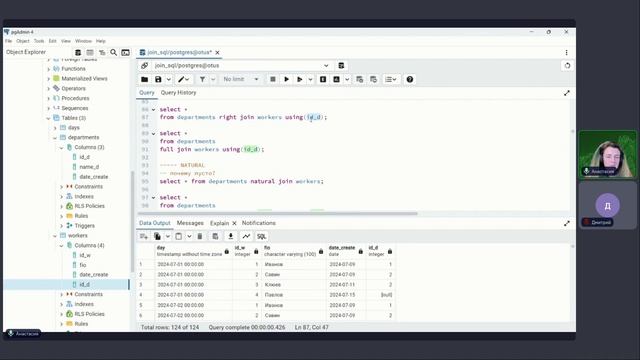The image size is (640, 360).
Task: Expand the days table node
Action: (x=55, y=128)
